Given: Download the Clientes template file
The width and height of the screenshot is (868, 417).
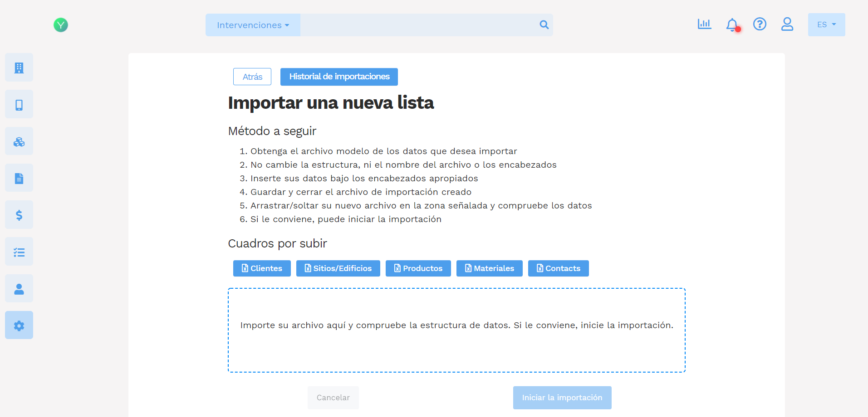Looking at the screenshot, I should (261, 268).
